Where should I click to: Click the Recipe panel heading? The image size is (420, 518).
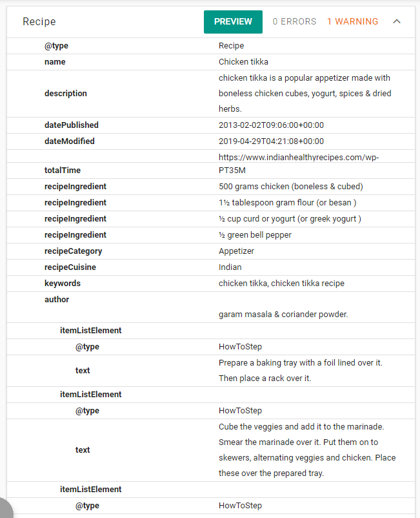click(x=39, y=21)
